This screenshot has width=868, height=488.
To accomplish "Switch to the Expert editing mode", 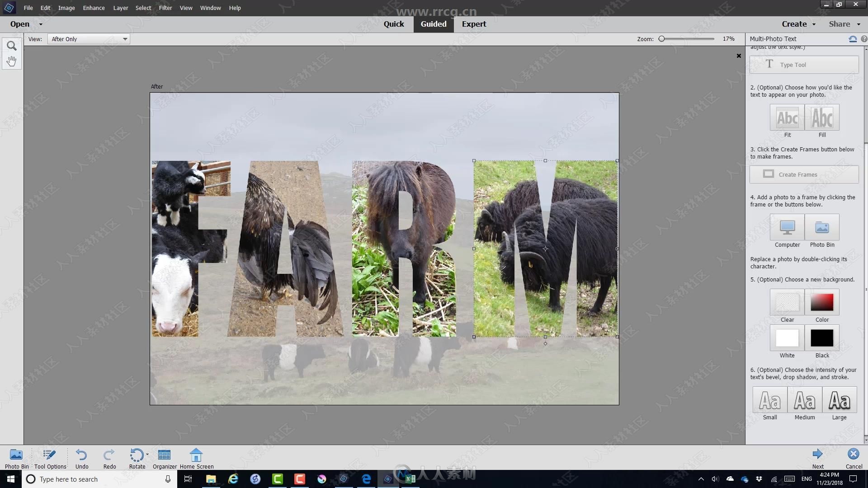I will (473, 24).
